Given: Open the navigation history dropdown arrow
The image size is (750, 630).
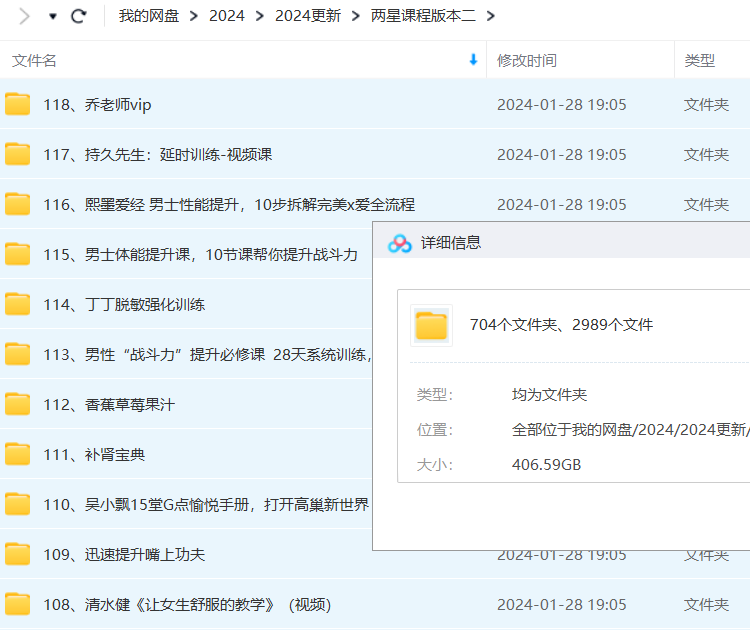Looking at the screenshot, I should (x=53, y=16).
